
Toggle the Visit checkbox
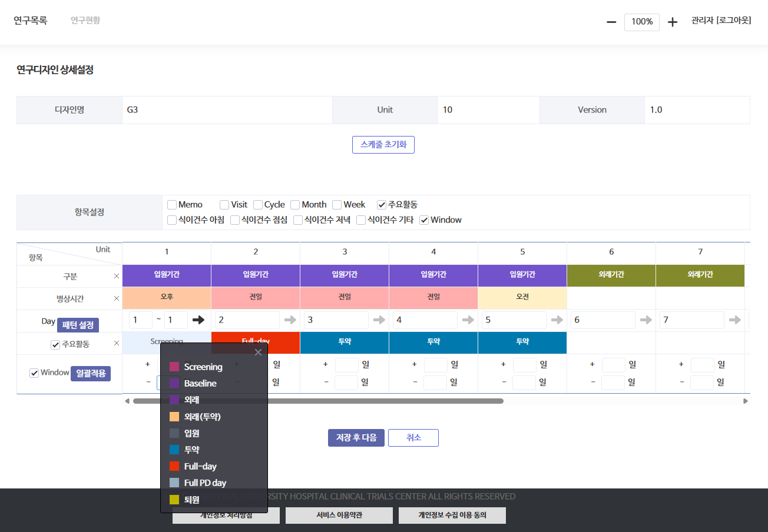pos(224,205)
